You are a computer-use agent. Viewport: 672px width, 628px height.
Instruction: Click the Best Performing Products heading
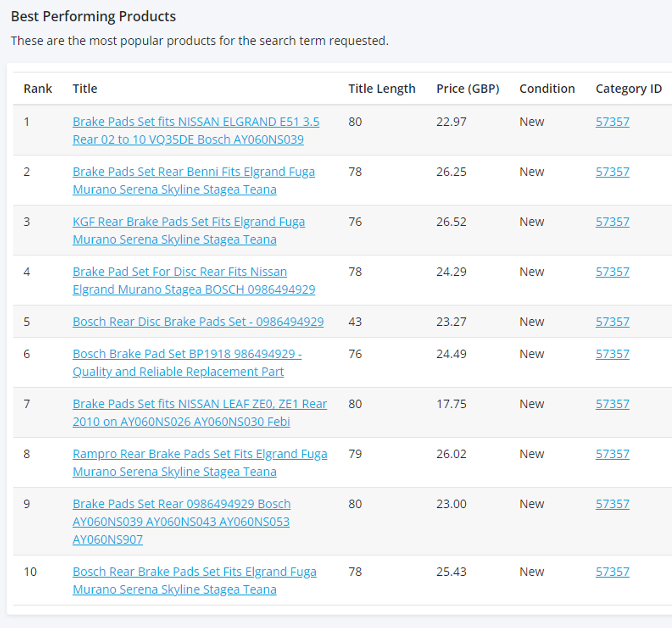point(93,16)
